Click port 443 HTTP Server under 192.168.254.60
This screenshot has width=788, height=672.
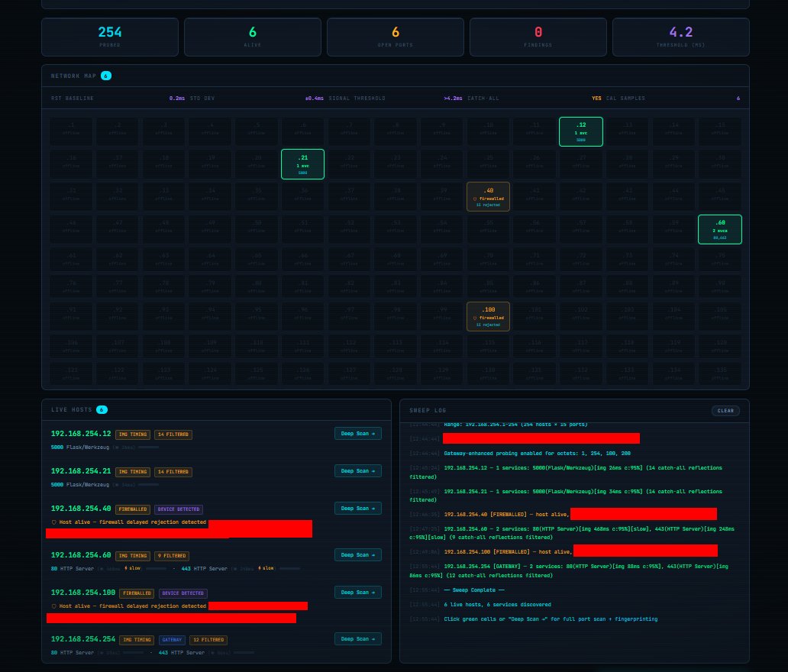[204, 569]
